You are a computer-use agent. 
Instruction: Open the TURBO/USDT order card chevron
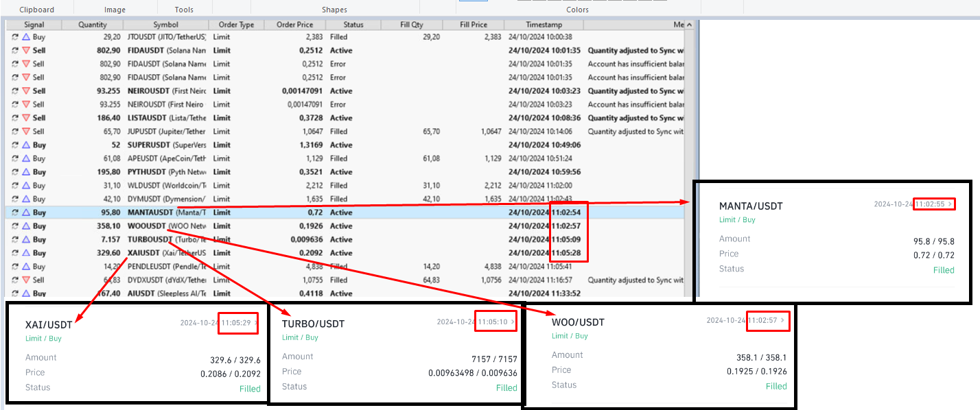coord(512,322)
